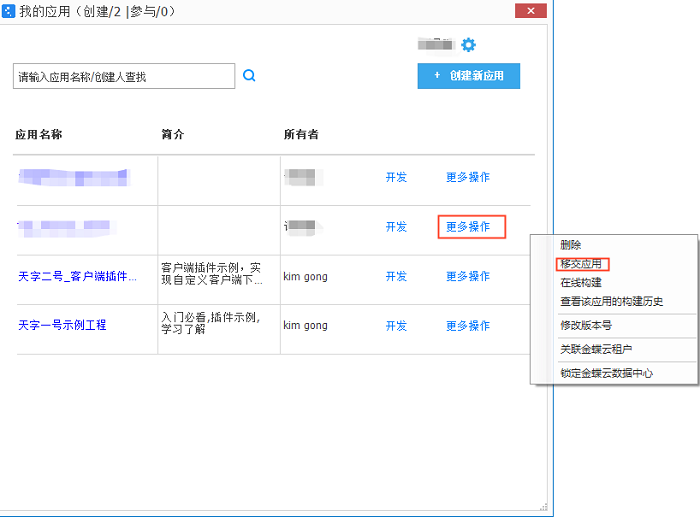Image resolution: width=700 pixels, height=517 pixels.
Task: Select 关联金蝶云租户 menu option
Action: [596, 349]
